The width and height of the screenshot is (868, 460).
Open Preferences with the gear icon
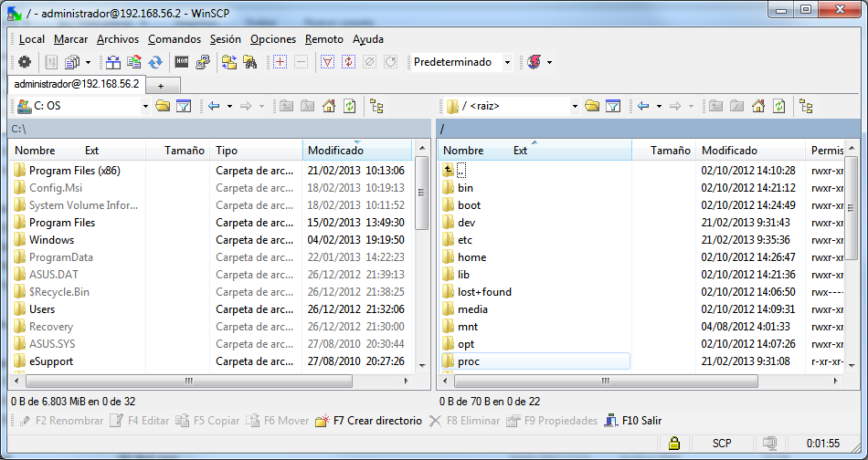[25, 62]
